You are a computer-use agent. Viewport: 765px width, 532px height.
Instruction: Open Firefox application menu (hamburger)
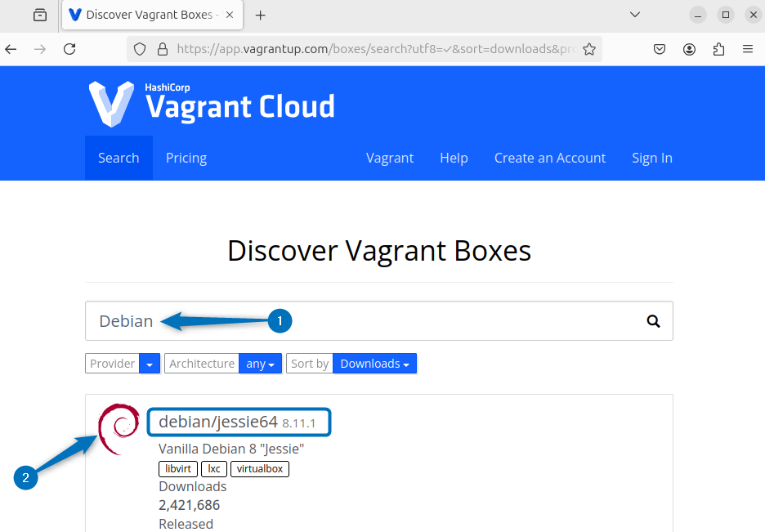(747, 49)
